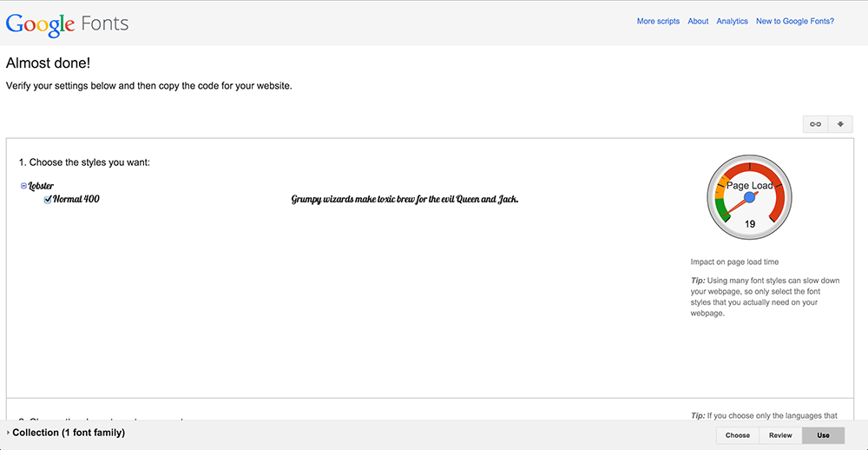Image resolution: width=868 pixels, height=450 pixels.
Task: Click the Page Load gauge dial
Action: click(750, 197)
